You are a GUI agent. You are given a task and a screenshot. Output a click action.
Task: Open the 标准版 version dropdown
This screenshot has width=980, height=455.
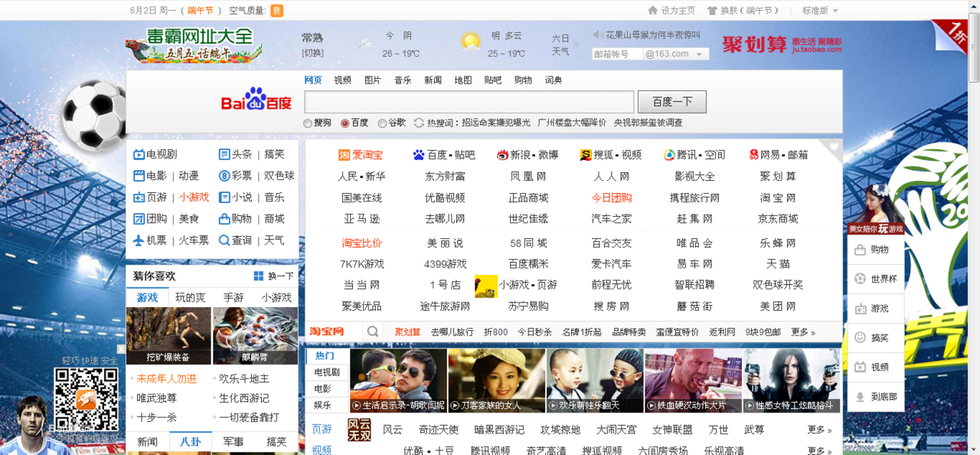(x=820, y=11)
